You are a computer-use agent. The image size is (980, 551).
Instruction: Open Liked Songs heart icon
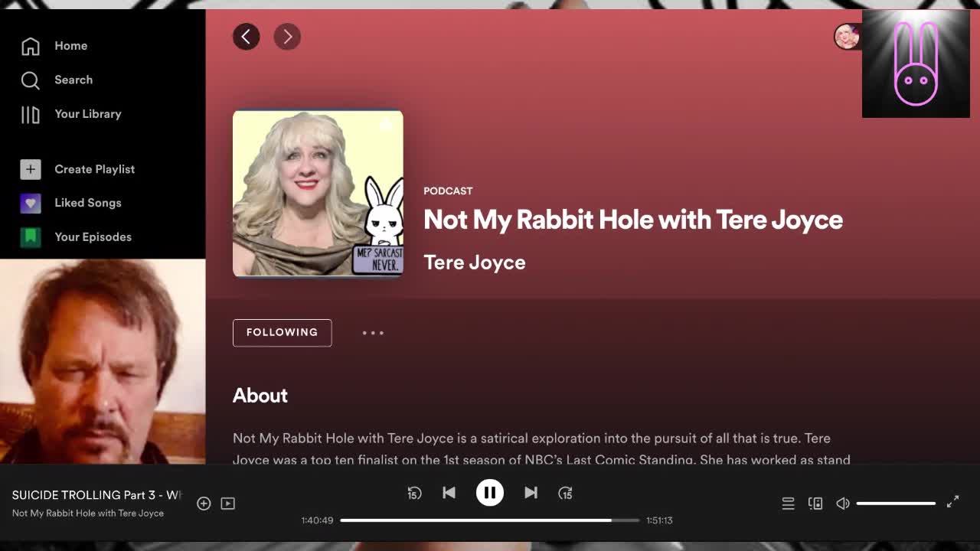tap(30, 203)
